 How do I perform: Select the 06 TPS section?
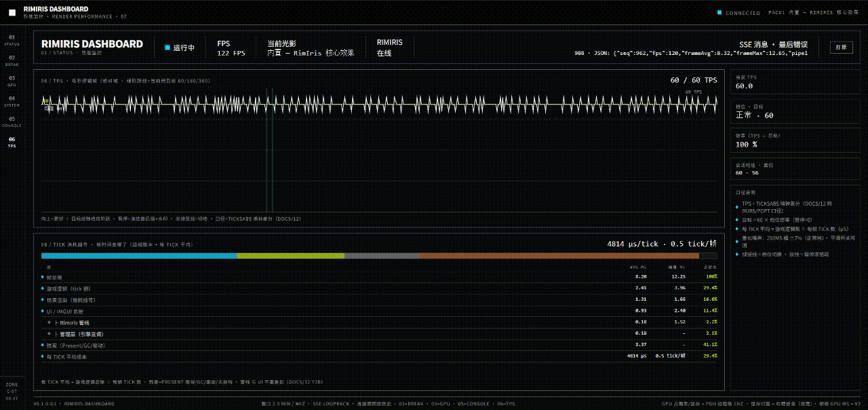[12, 142]
